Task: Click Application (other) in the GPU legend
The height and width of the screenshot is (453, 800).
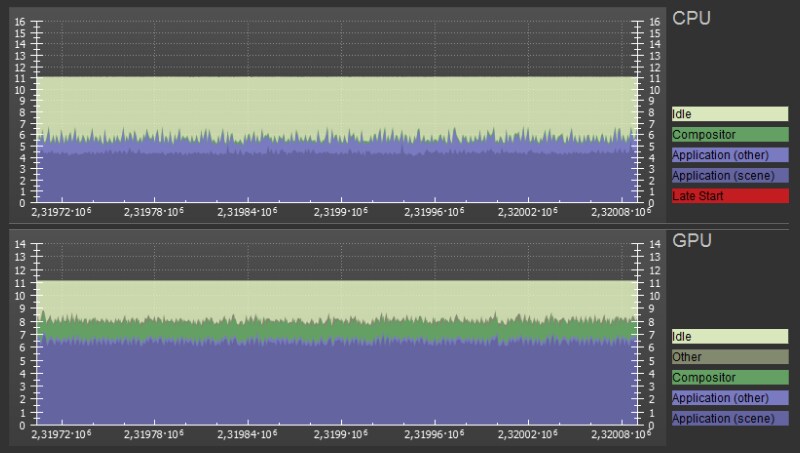Action: tap(729, 398)
